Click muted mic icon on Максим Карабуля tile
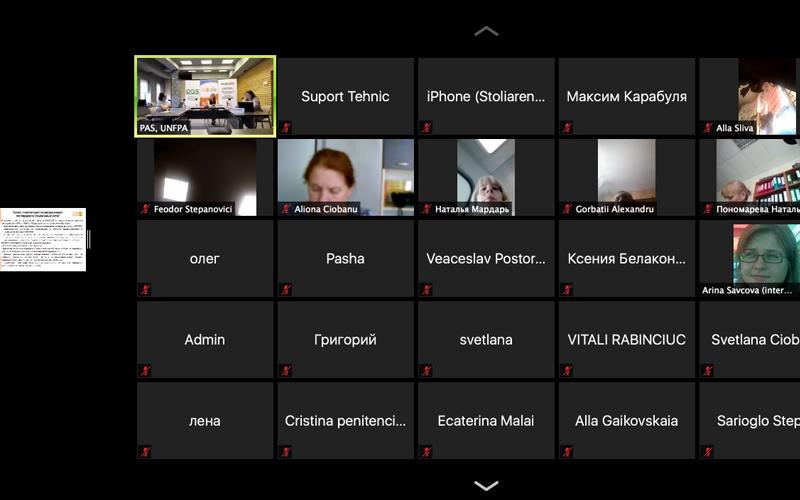Viewport: 800px width, 500px height. pyautogui.click(x=567, y=128)
